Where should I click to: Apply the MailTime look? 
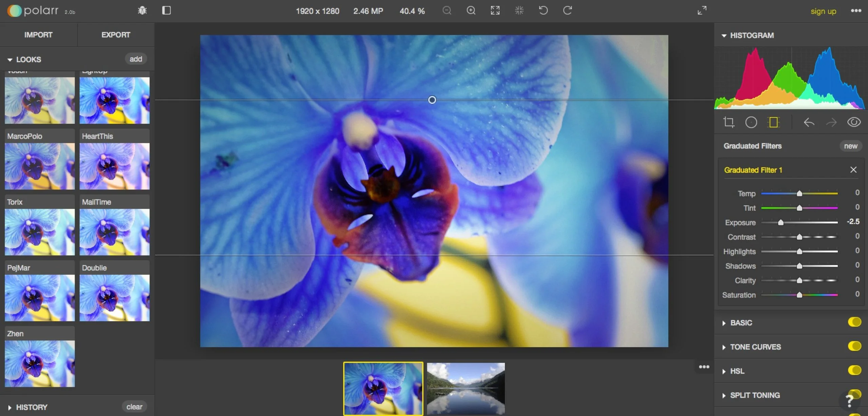pyautogui.click(x=115, y=225)
